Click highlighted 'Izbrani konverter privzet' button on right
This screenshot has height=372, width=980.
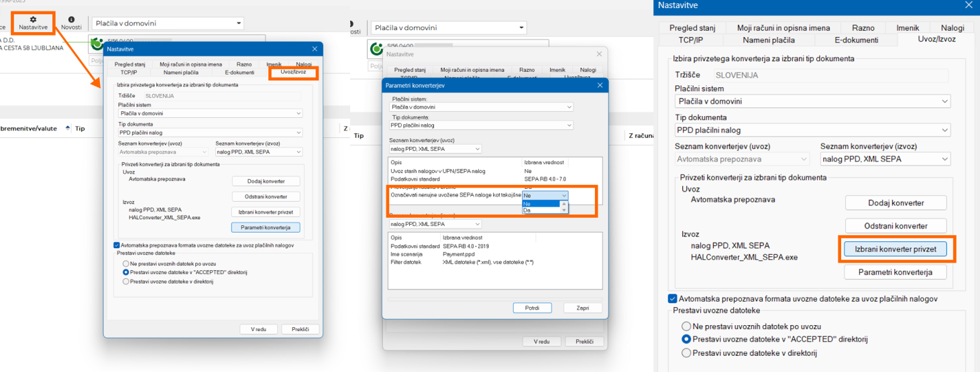pos(895,249)
